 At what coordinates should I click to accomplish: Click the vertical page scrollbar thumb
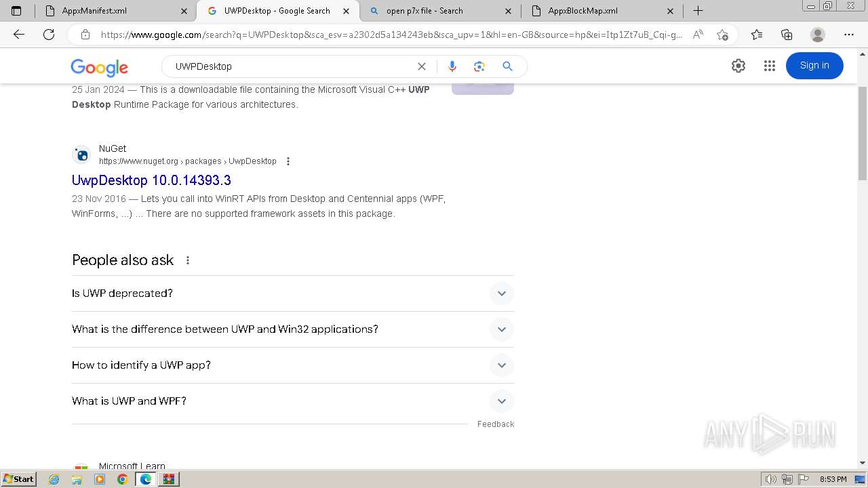(863, 134)
